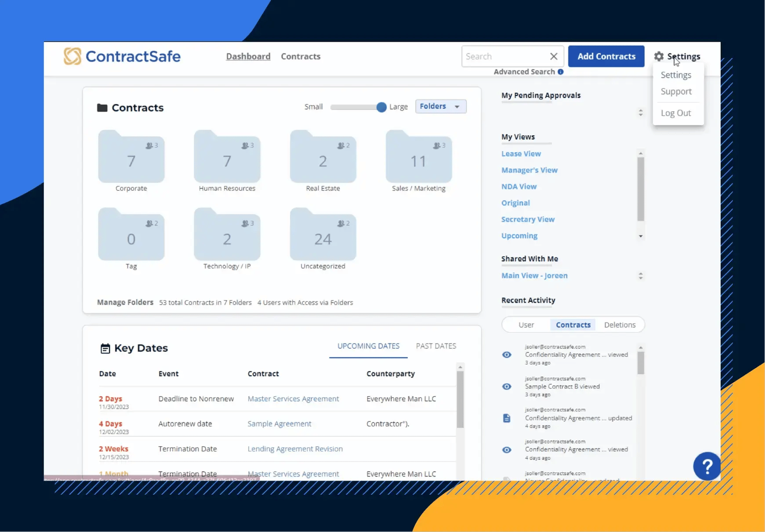Select Log Out in the dropdown menu
Image resolution: width=765 pixels, height=532 pixels.
click(x=676, y=113)
